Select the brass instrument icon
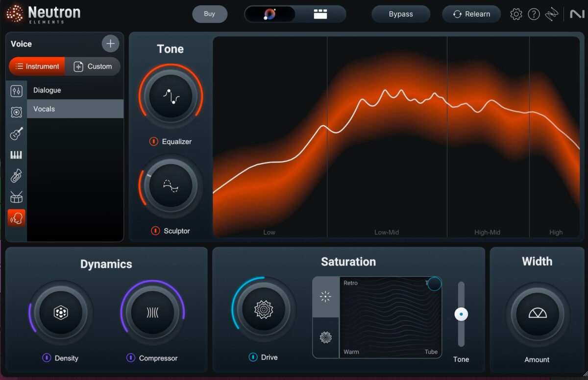This screenshot has width=588, height=380. [x=16, y=175]
